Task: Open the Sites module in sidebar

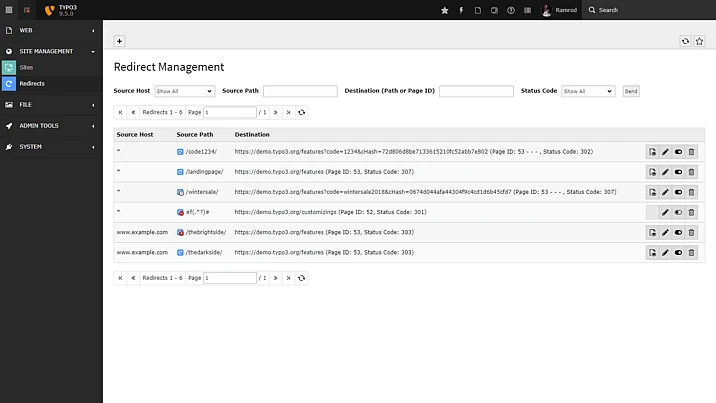Action: pos(27,67)
